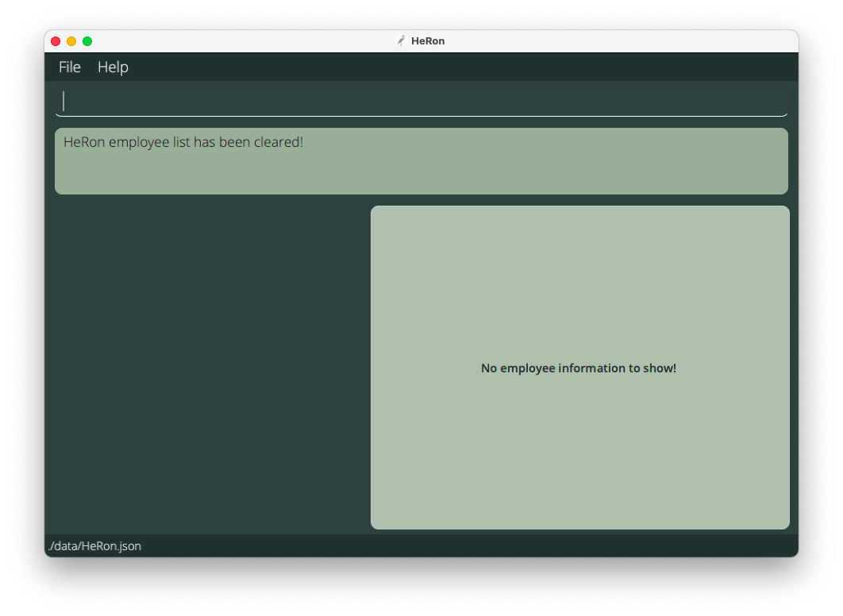
Task: Click the menu bar background strip
Action: coord(476,67)
